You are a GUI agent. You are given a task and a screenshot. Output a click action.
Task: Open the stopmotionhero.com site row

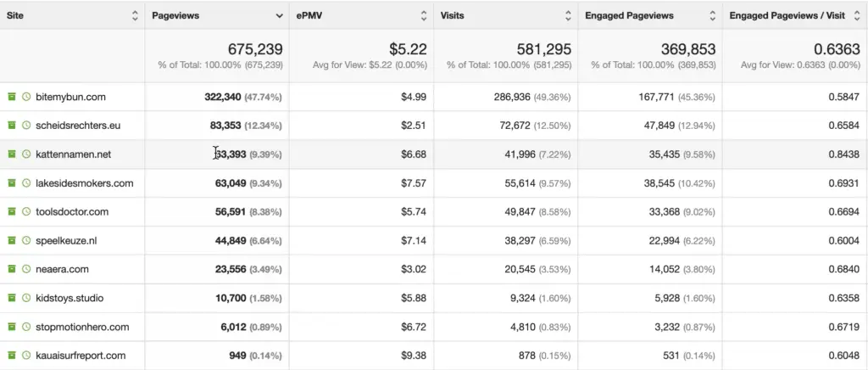(x=82, y=327)
